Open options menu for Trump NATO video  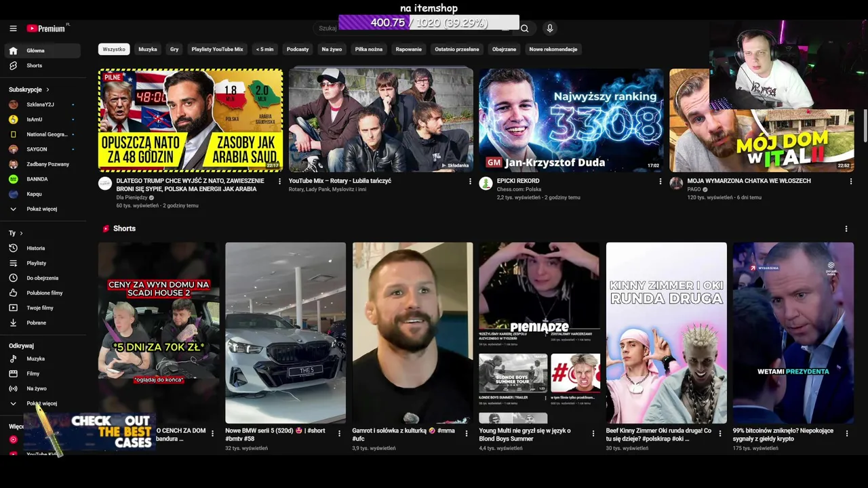[x=279, y=182]
